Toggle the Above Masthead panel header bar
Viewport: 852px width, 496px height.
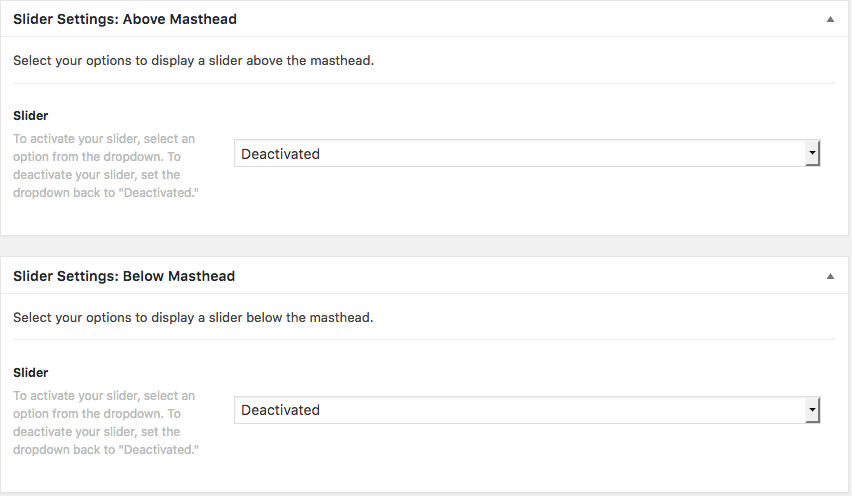point(500,19)
